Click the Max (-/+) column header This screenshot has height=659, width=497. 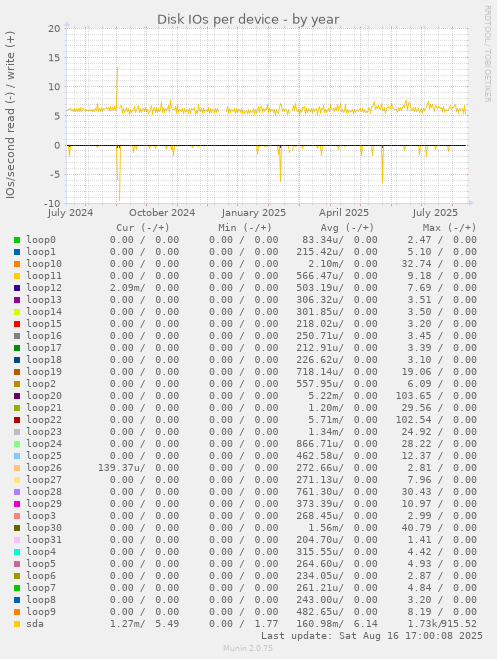tap(450, 228)
